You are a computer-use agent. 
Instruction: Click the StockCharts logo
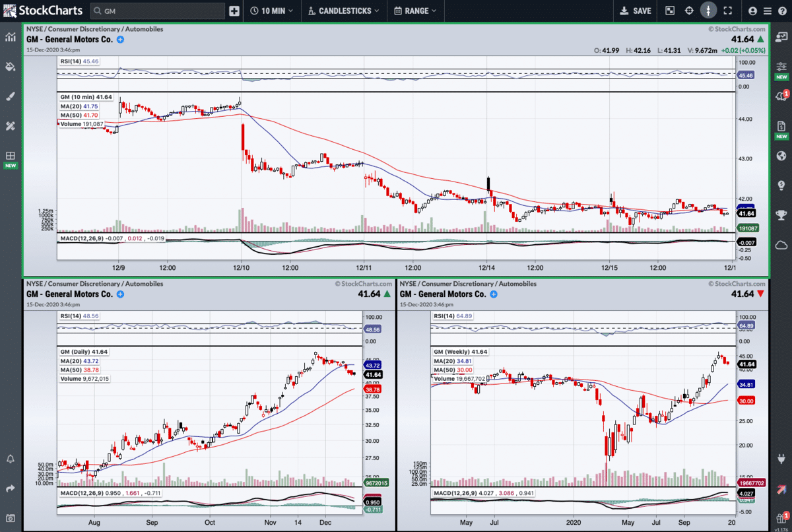click(43, 11)
